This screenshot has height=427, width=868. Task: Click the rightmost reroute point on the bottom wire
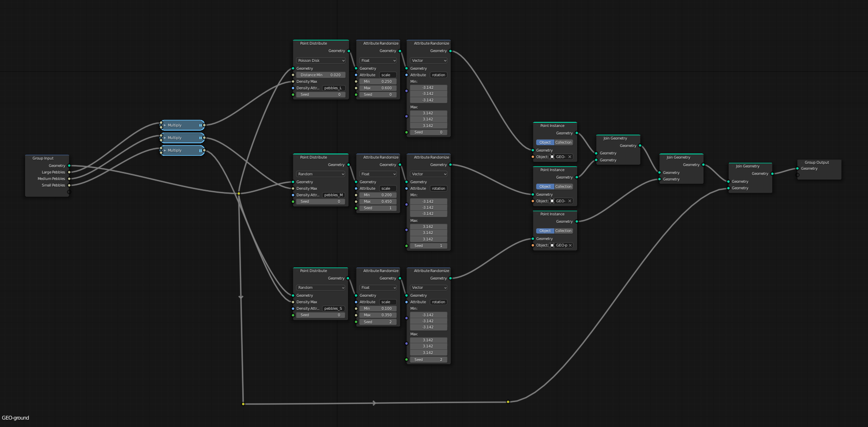click(x=508, y=402)
